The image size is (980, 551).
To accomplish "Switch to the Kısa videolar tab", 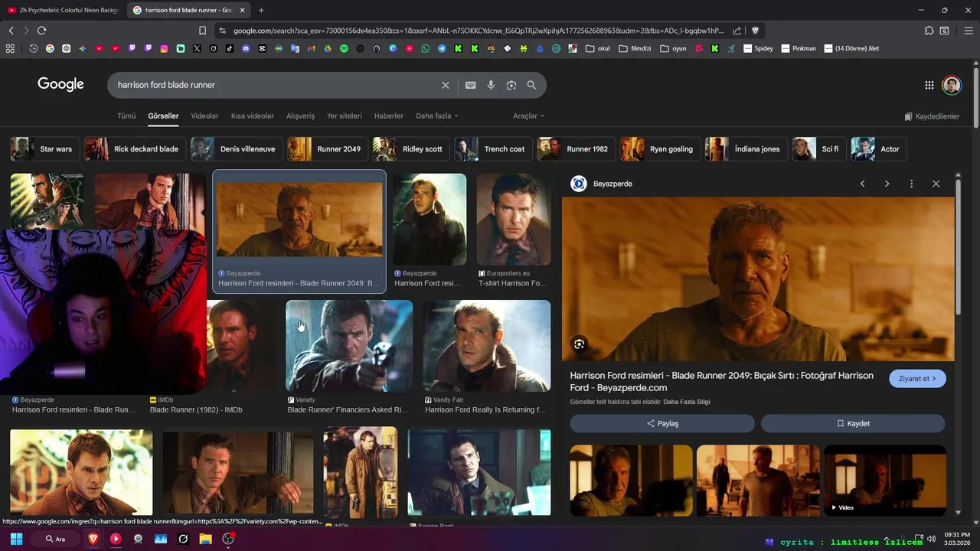I will pos(253,116).
